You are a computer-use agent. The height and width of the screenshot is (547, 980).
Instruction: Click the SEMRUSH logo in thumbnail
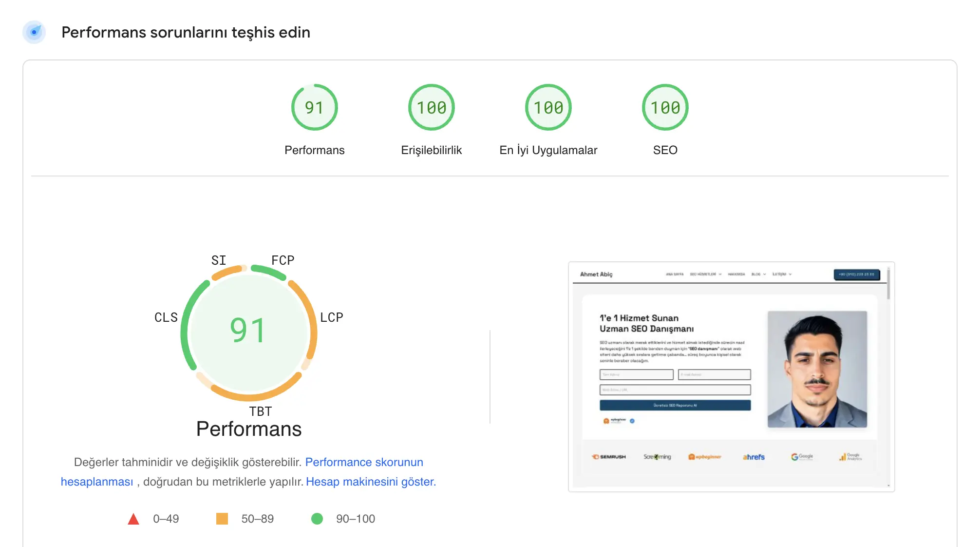pos(609,457)
